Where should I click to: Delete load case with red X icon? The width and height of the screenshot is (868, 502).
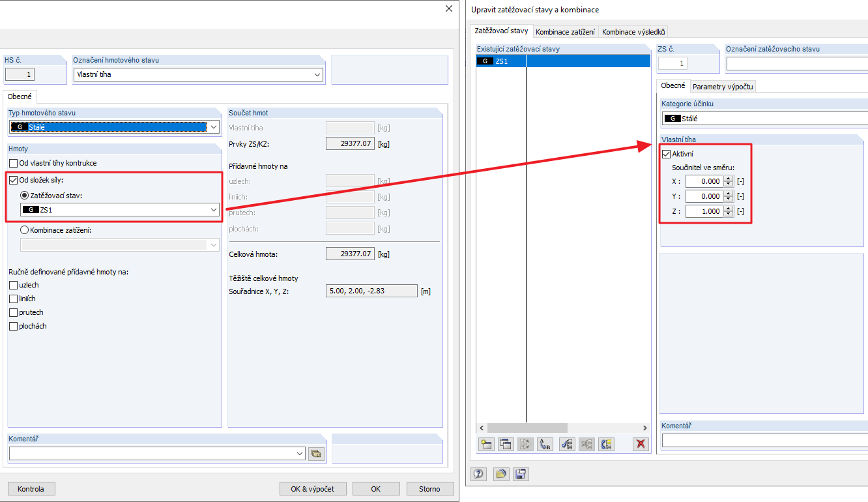(x=641, y=444)
